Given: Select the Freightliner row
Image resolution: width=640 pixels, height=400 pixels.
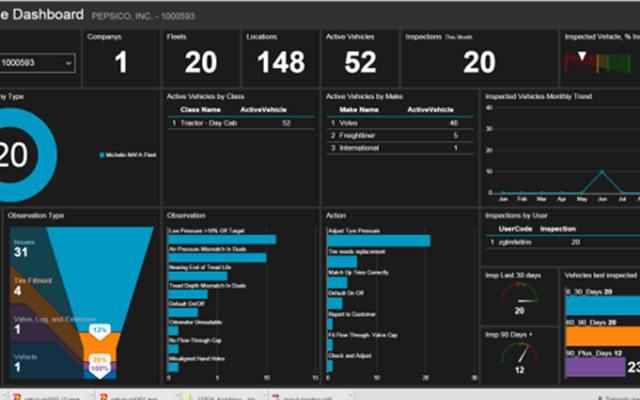Looking at the screenshot, I should (x=400, y=135).
